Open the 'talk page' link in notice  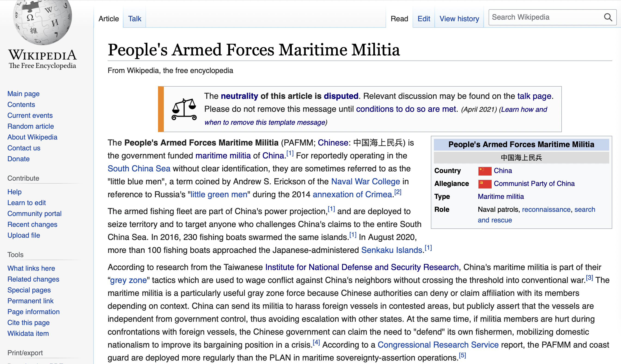pyautogui.click(x=534, y=96)
